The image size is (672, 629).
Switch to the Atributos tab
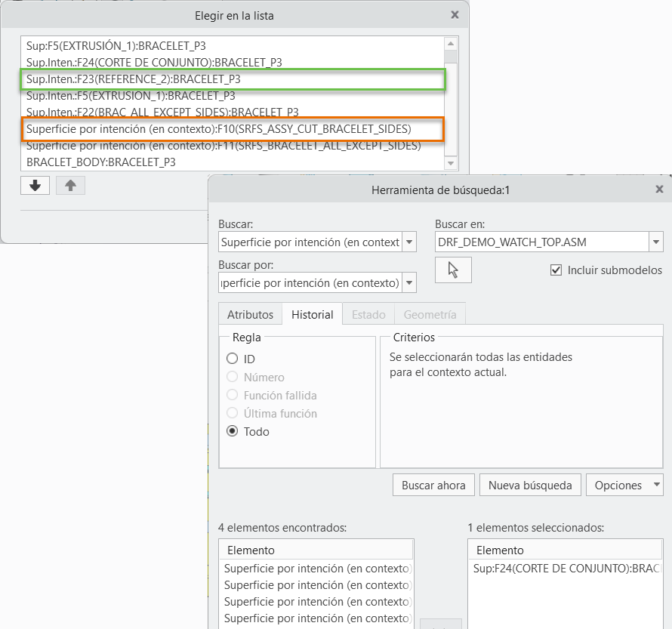pyautogui.click(x=250, y=314)
